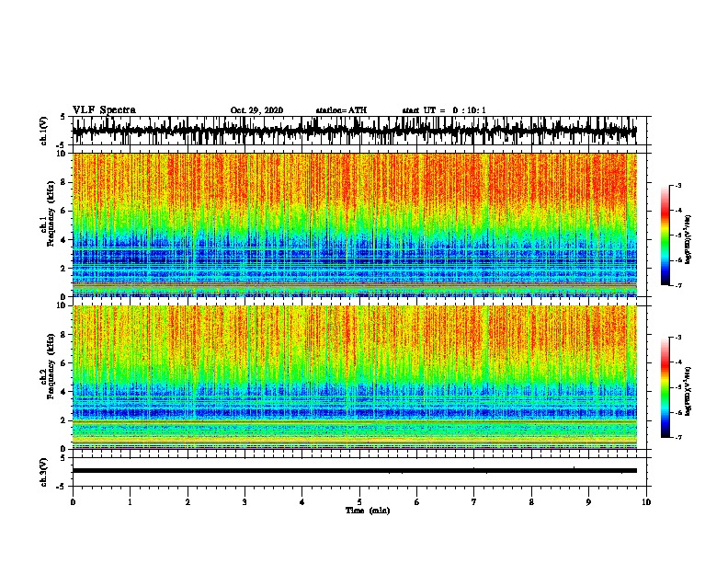Click the "ch.1(V)" waveform axis label

(44, 131)
